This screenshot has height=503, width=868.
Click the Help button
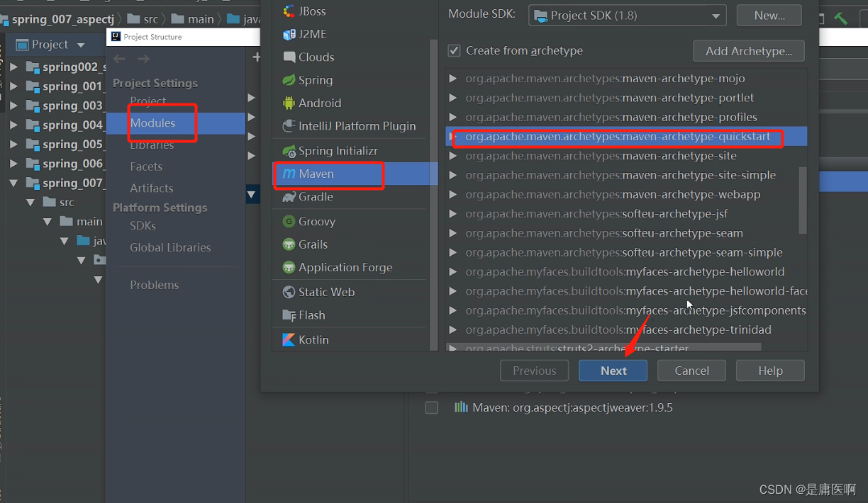click(770, 371)
